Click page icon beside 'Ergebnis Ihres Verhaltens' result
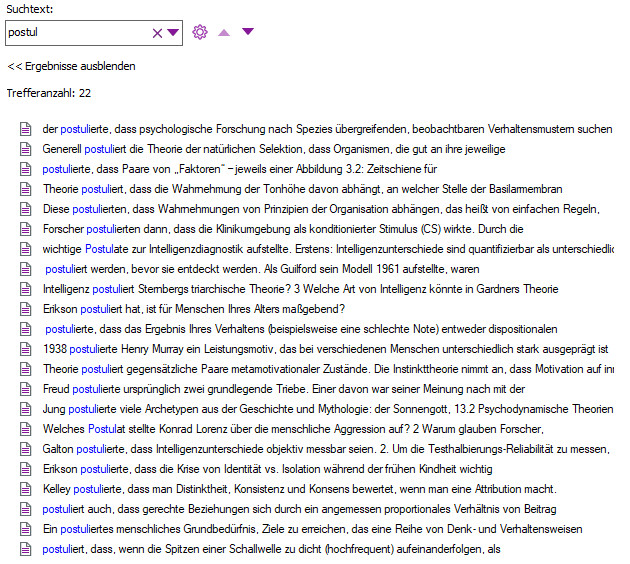630x564 pixels. point(26,329)
